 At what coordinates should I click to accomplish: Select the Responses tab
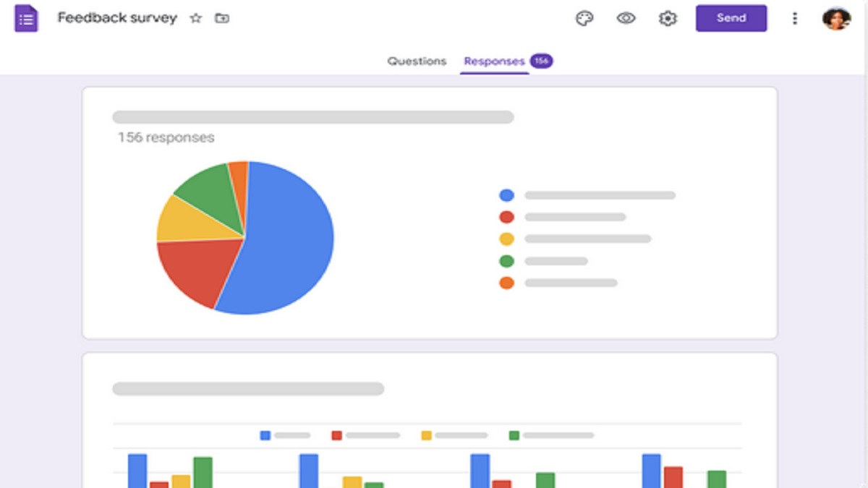pyautogui.click(x=494, y=61)
